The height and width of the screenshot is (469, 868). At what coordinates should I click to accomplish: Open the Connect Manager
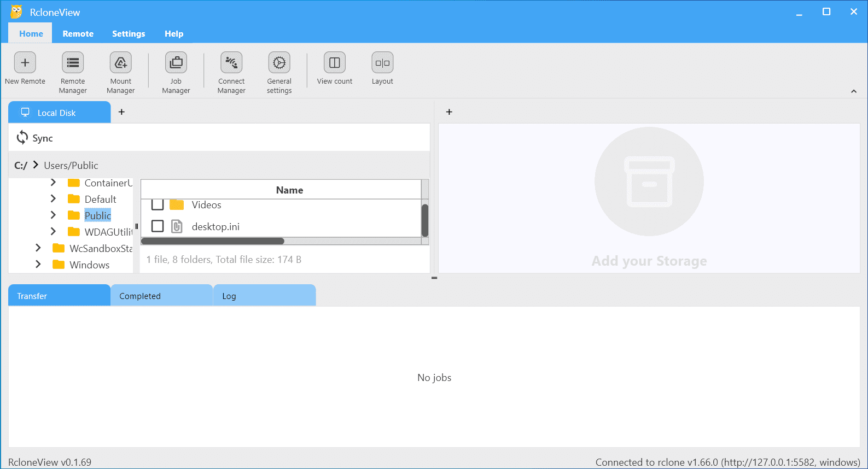[x=231, y=73]
